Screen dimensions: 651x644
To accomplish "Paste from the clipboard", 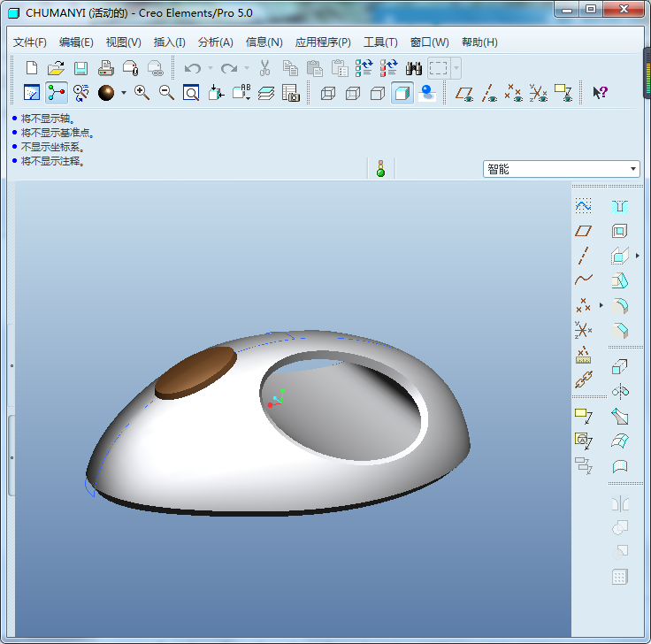I will pos(315,68).
